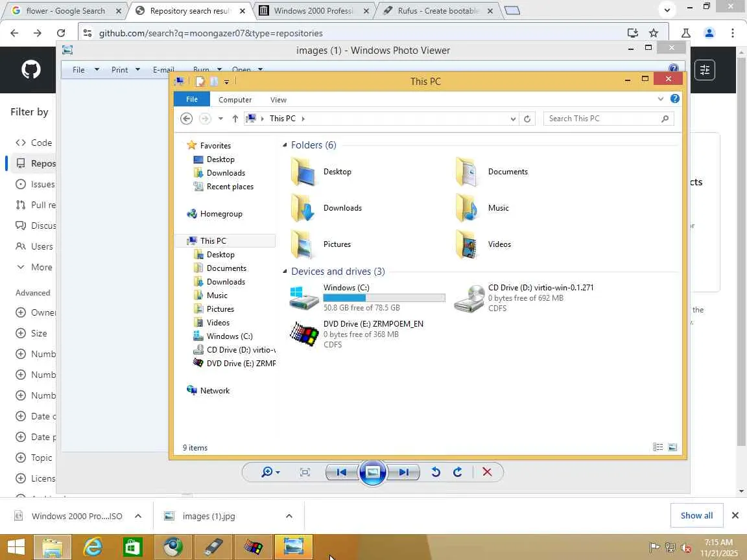The height and width of the screenshot is (560, 747).
Task: Switch to flower - Google Search tab
Action: [65, 10]
